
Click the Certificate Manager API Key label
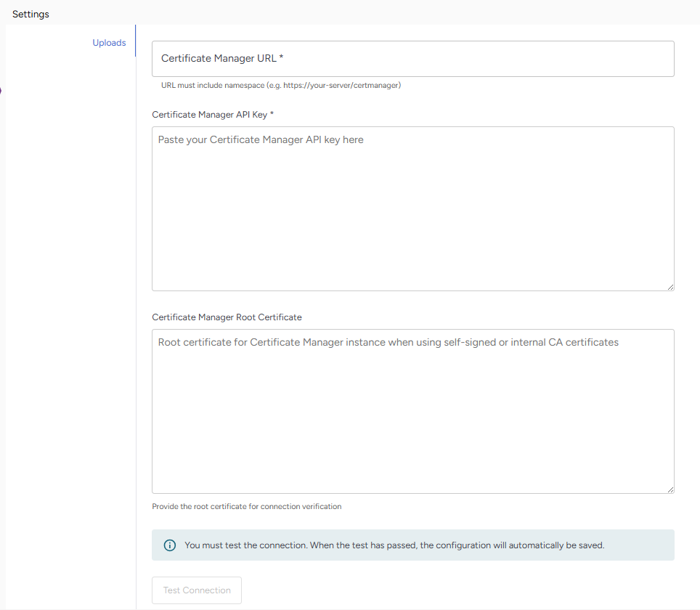point(209,115)
